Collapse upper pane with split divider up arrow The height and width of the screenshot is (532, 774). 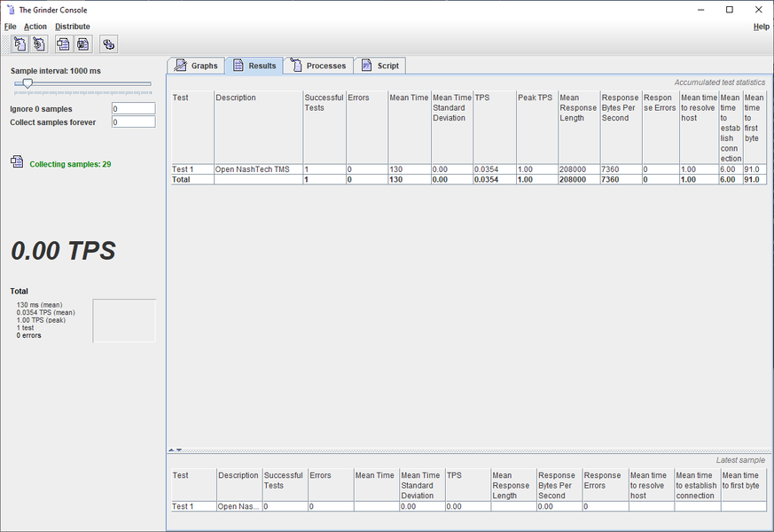(171, 450)
